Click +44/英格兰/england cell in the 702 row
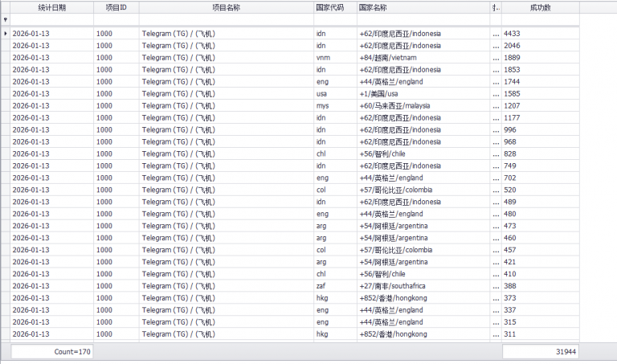This screenshot has height=364, width=617. (x=423, y=178)
